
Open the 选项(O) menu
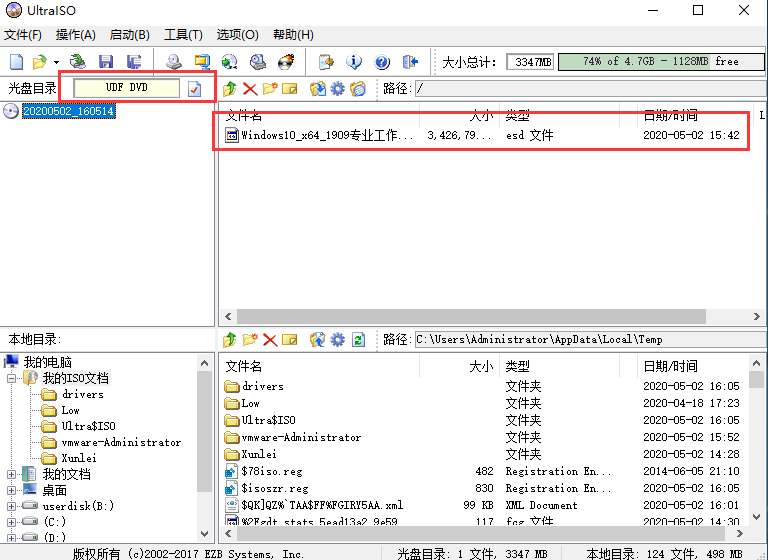coord(238,35)
